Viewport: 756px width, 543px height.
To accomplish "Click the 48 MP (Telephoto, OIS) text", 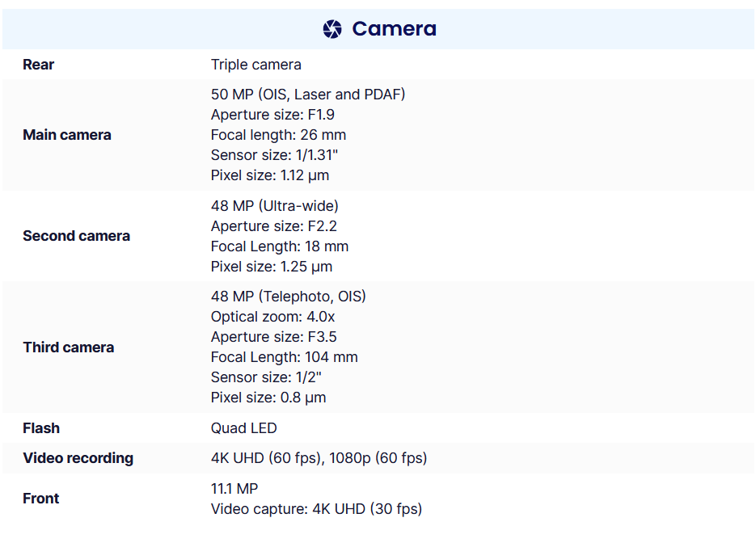I will pos(289,297).
